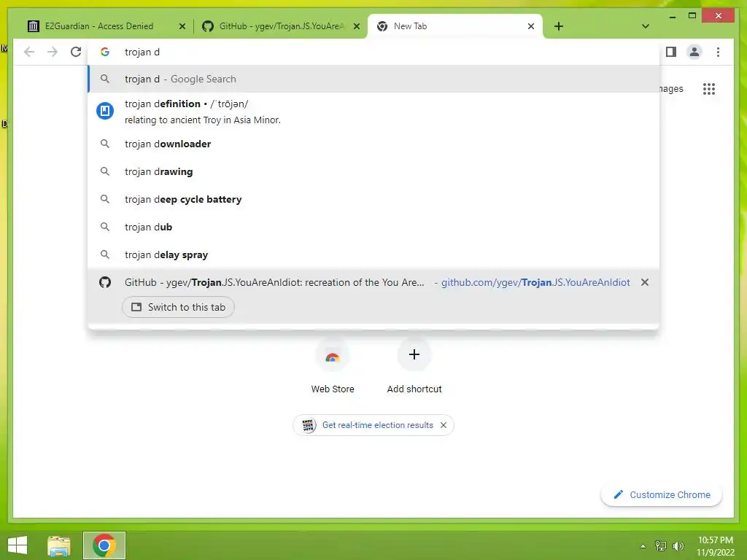Screen dimensions: 747x560
Task: Open the Chrome three-dot menu
Action: (718, 52)
